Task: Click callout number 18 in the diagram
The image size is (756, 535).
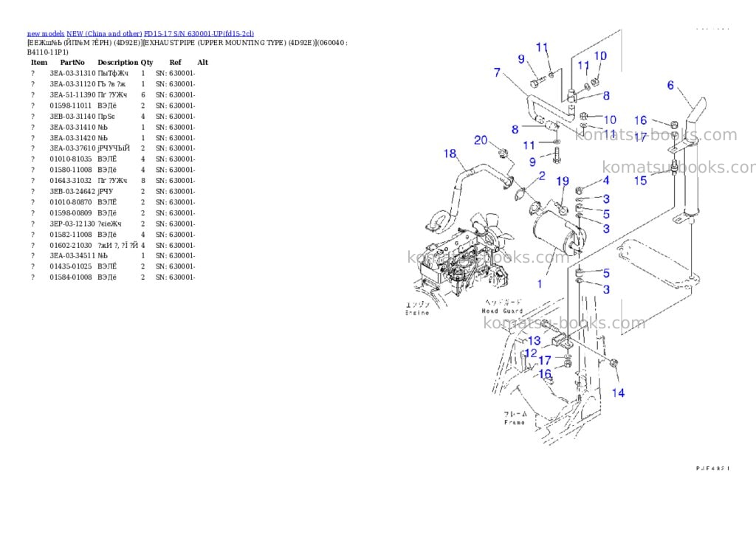Action: 450,153
